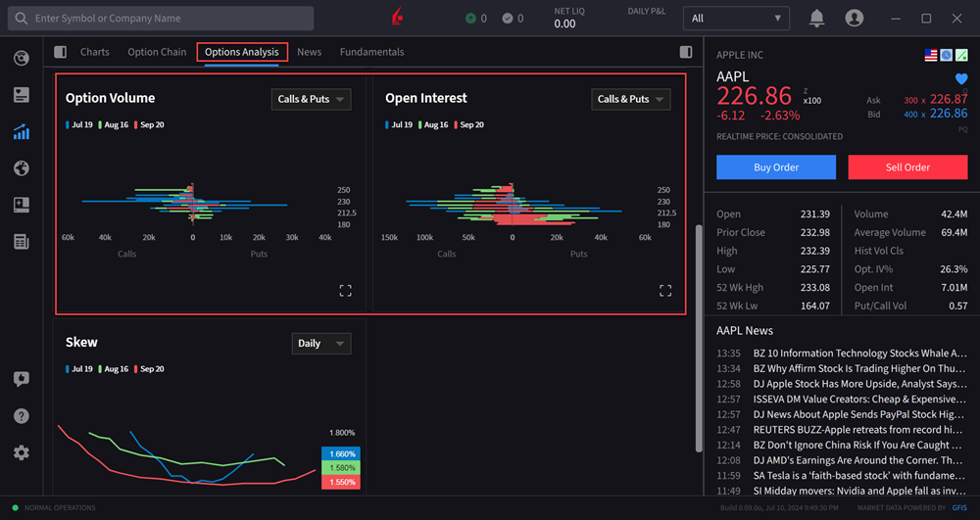980x520 pixels.
Task: Select the blue bar-chart quote sidebar icon
Action: (22, 132)
